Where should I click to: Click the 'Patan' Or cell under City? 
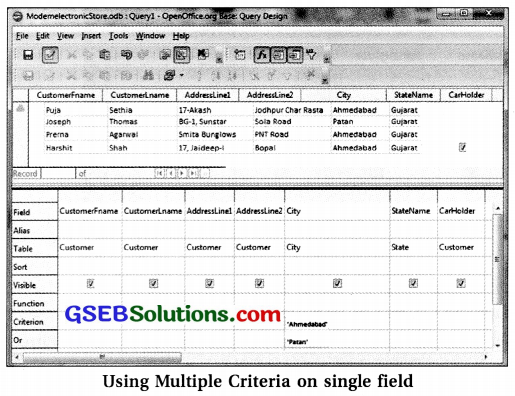pyautogui.click(x=337, y=340)
